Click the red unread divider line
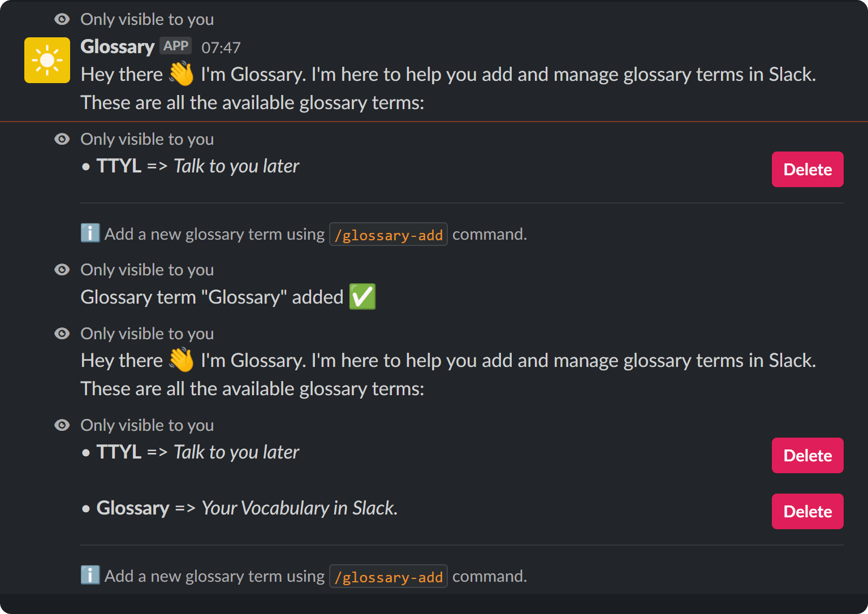 [x=434, y=120]
